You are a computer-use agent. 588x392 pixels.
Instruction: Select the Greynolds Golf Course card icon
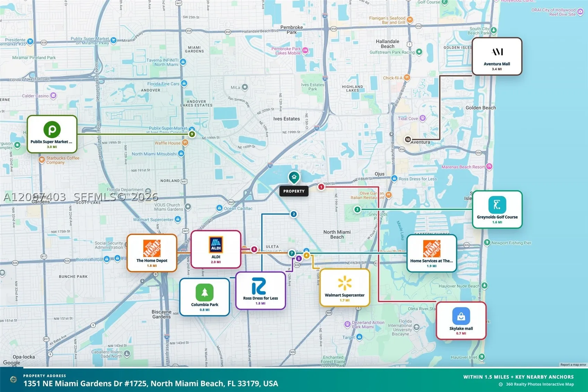[x=497, y=204]
